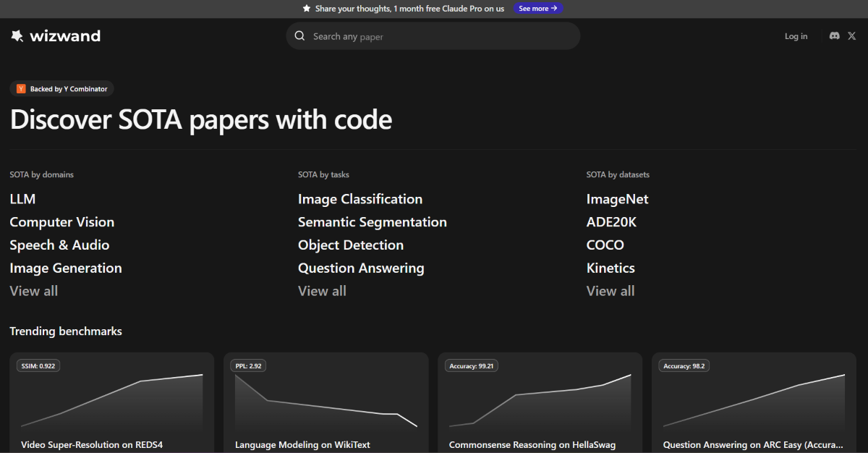Click the search magnifier icon

[x=300, y=36]
